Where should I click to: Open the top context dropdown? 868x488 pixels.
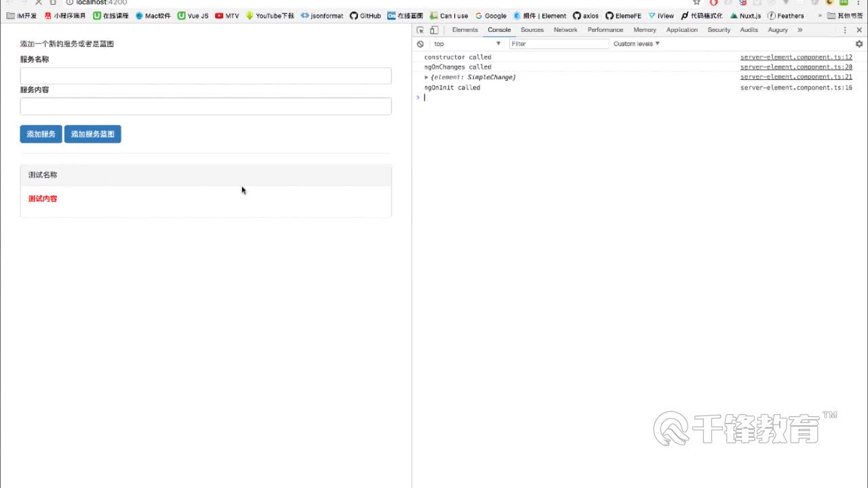coord(467,43)
